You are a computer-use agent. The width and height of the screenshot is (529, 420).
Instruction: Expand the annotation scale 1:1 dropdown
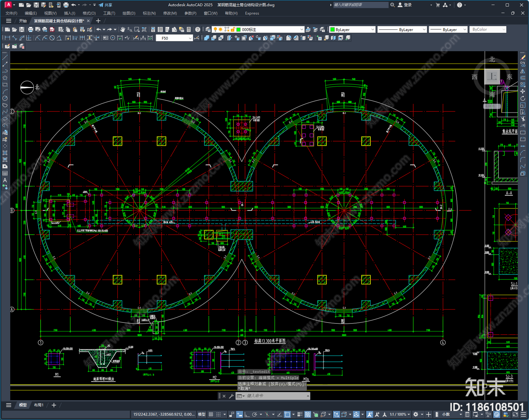coord(409,414)
